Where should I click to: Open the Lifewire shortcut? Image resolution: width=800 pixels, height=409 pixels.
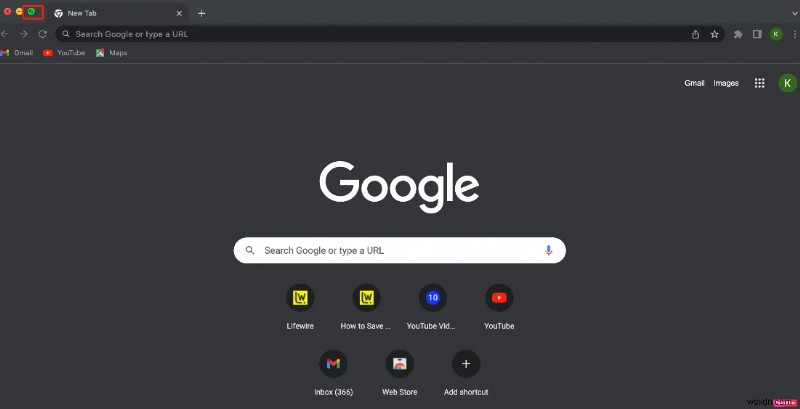point(300,307)
